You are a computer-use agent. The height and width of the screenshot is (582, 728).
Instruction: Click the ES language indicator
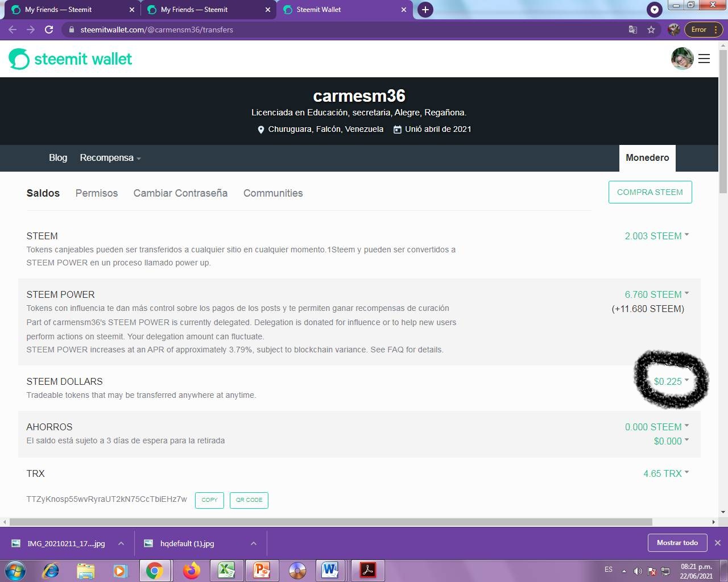coord(609,569)
